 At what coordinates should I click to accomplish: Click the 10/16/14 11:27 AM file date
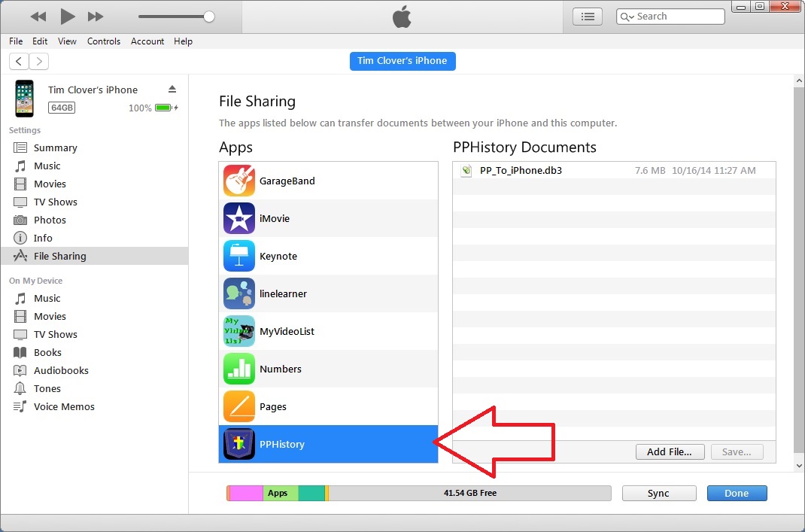[x=714, y=171]
